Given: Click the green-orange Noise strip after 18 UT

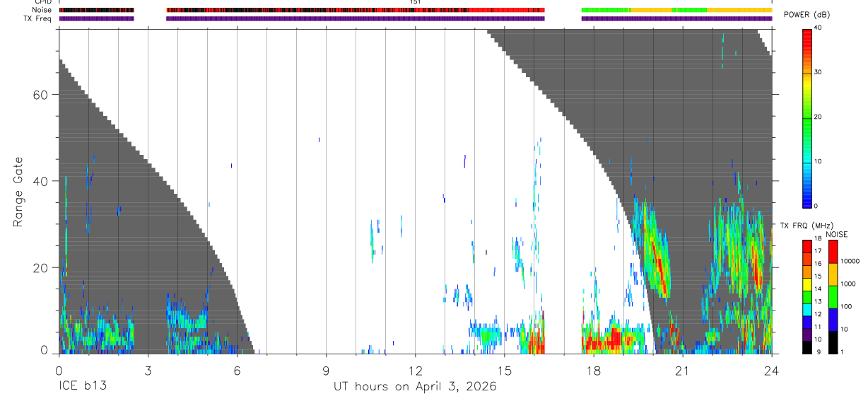Looking at the screenshot, I should click(x=676, y=10).
